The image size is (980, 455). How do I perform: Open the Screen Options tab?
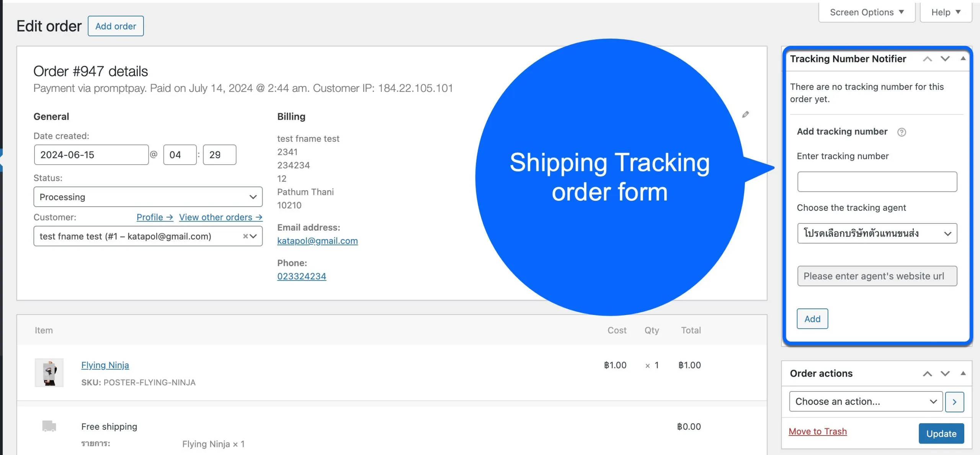click(x=867, y=12)
